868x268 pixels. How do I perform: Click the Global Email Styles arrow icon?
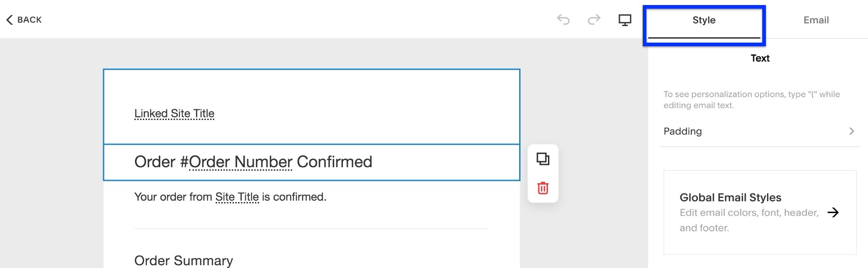[833, 213]
